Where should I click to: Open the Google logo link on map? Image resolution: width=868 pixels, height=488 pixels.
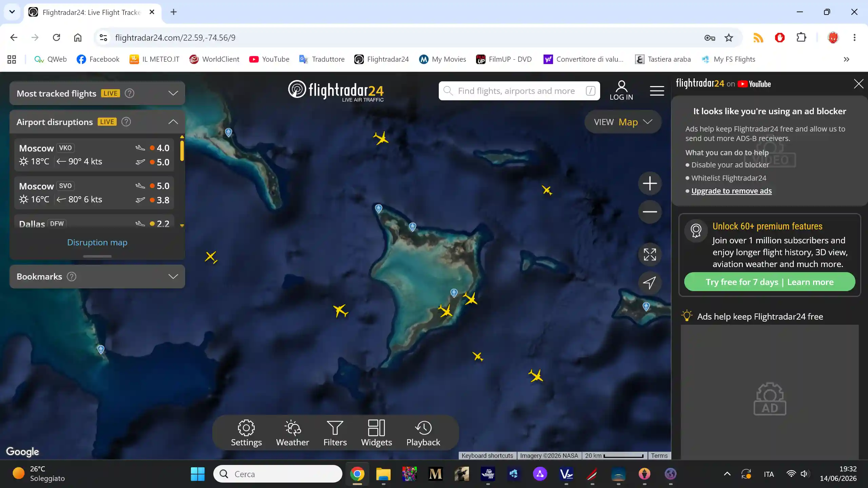coord(23,452)
